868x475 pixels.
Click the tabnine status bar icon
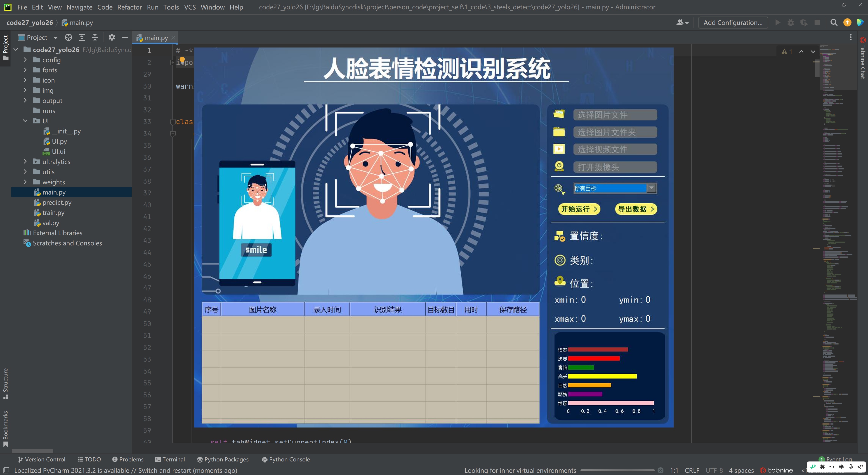777,470
